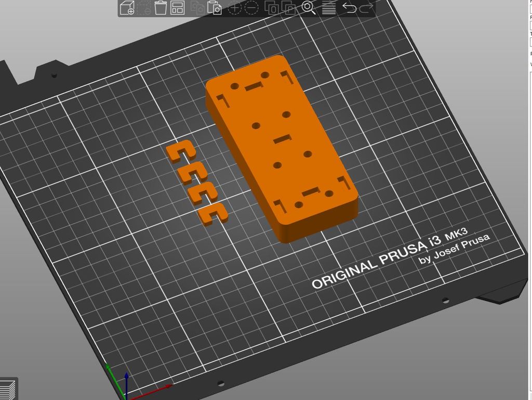Screen dimensions: 532x400
Task: Click the Arrange objects icon
Action: pos(178,8)
